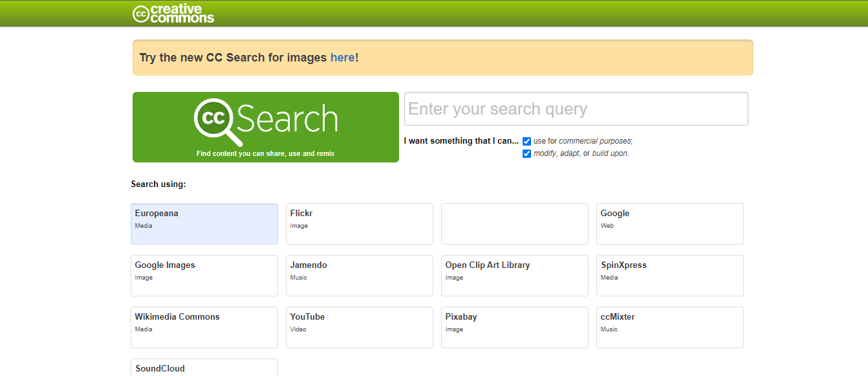Select Google web search
The width and height of the screenshot is (868, 376).
[669, 223]
